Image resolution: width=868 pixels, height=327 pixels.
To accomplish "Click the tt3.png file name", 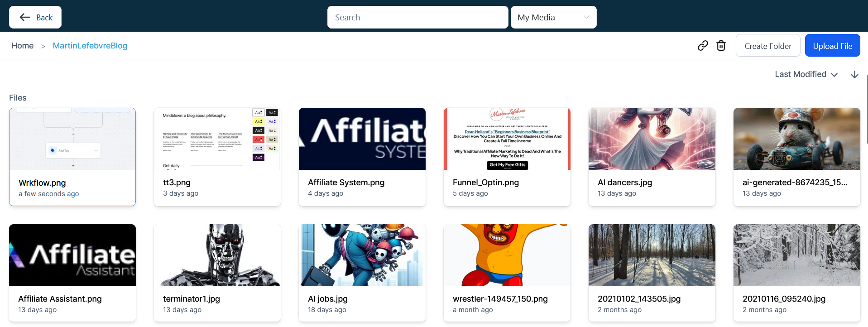I will pyautogui.click(x=177, y=183).
